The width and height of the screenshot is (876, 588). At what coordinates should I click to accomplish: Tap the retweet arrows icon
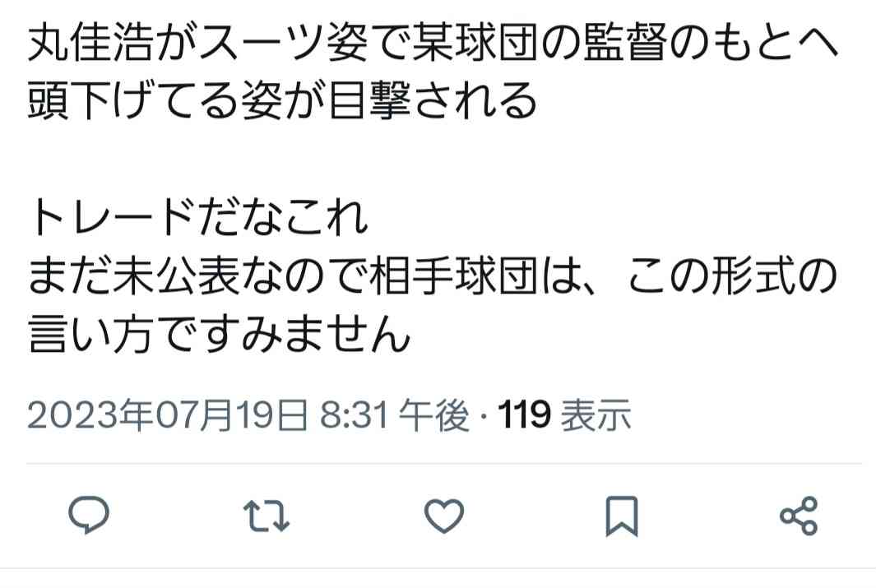click(x=267, y=515)
